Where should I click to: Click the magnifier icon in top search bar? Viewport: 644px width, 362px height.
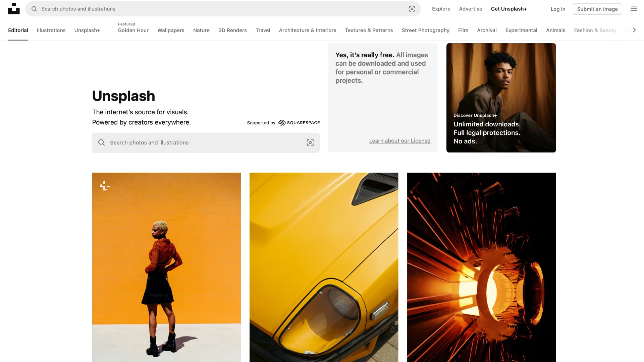point(34,9)
